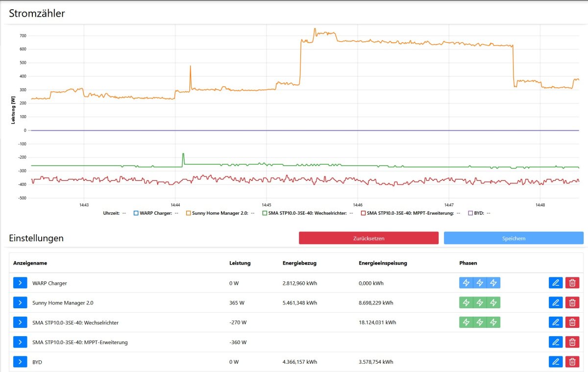Expand the BYD meter row
Screen dimensions: 588x372
[20, 362]
